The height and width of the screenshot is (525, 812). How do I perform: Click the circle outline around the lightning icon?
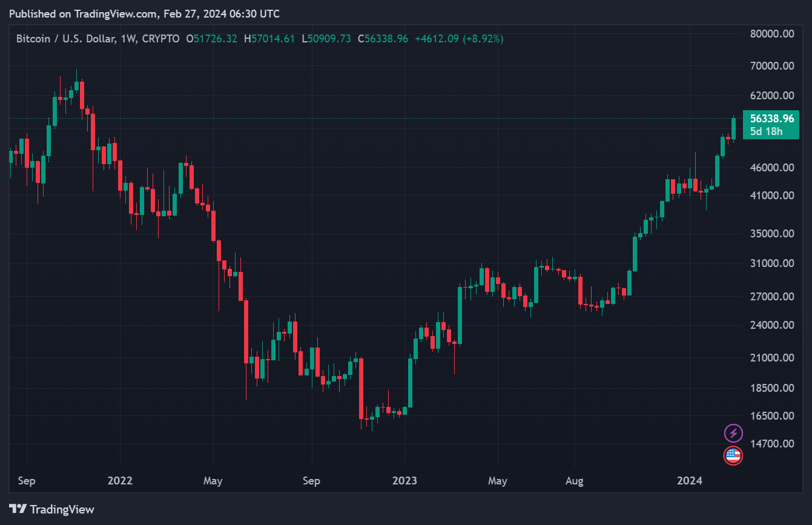point(733,424)
